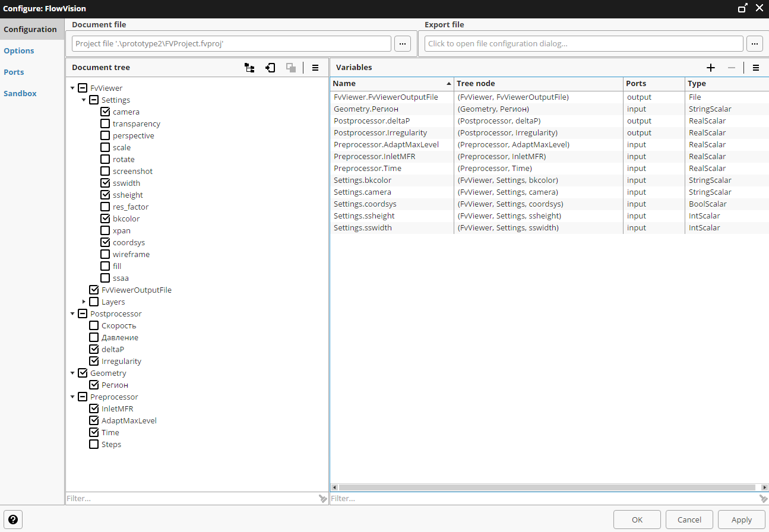This screenshot has height=532, width=769.
Task: Collapse the Geometry tree node
Action: 72,373
